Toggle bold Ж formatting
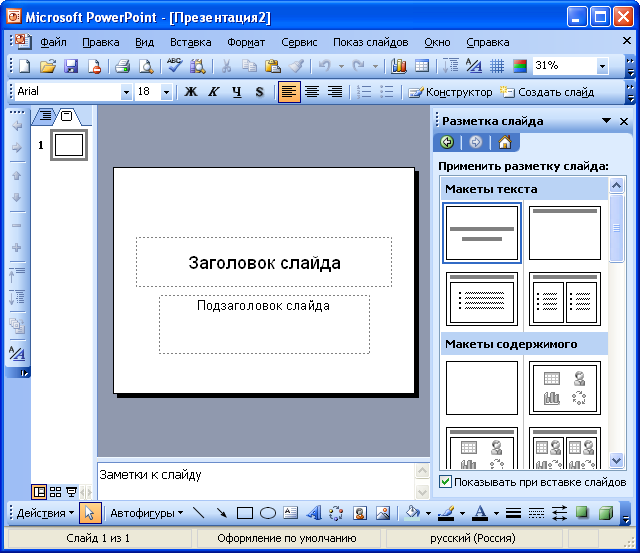640x553 pixels. pos(191,92)
